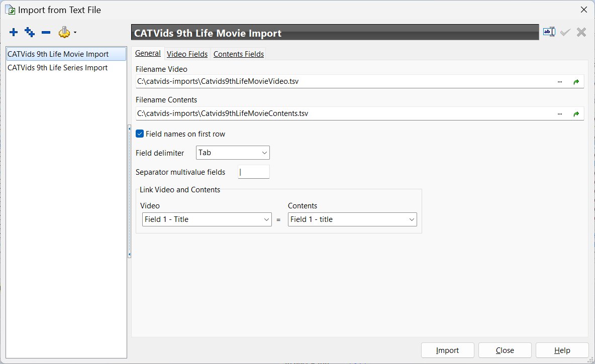The height and width of the screenshot is (364, 595).
Task: Open video file with green arrow icon
Action: [x=576, y=82]
